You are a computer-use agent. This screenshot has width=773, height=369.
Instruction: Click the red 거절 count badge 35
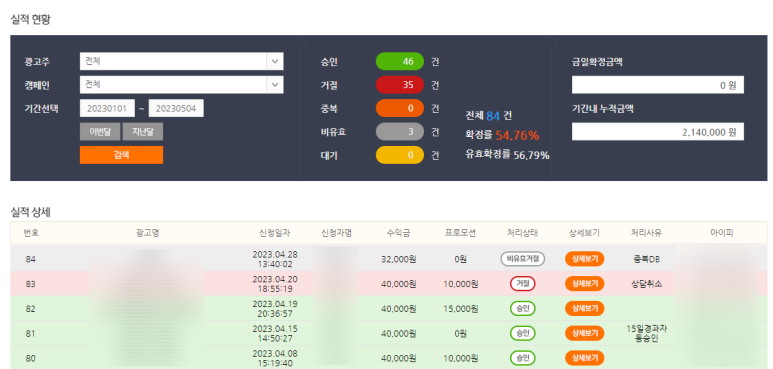400,85
